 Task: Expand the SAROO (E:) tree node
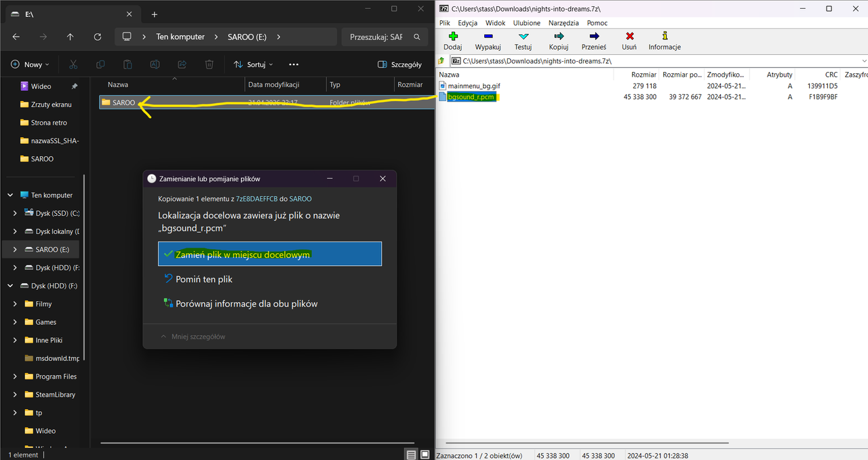click(x=15, y=250)
